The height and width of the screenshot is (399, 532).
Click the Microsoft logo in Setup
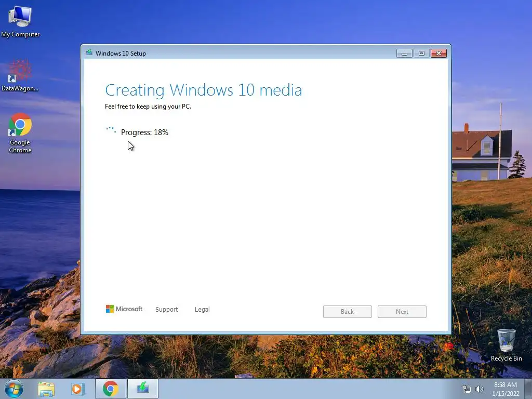coord(124,309)
